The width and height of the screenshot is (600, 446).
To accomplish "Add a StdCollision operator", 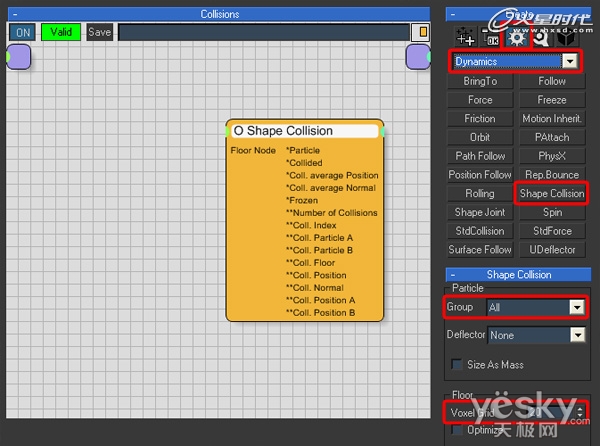I will click(x=480, y=231).
